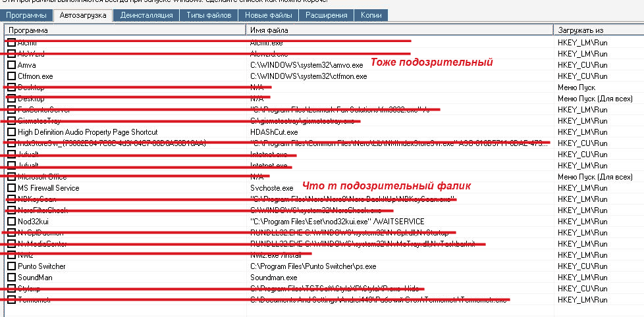Check the NvMediaCenter checkbox
Screen dimensions: 644x317
point(11,244)
